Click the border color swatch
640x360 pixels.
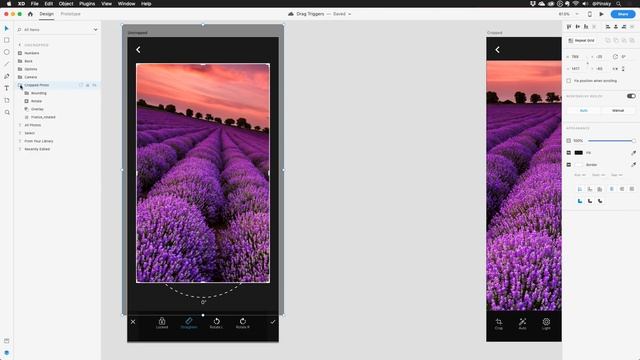[578, 164]
